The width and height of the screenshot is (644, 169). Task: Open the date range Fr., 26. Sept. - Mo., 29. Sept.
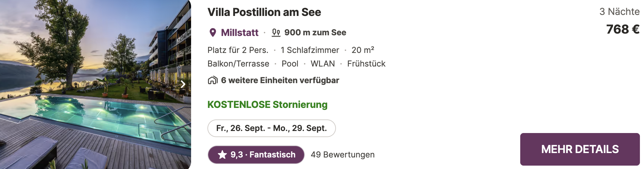pos(272,128)
